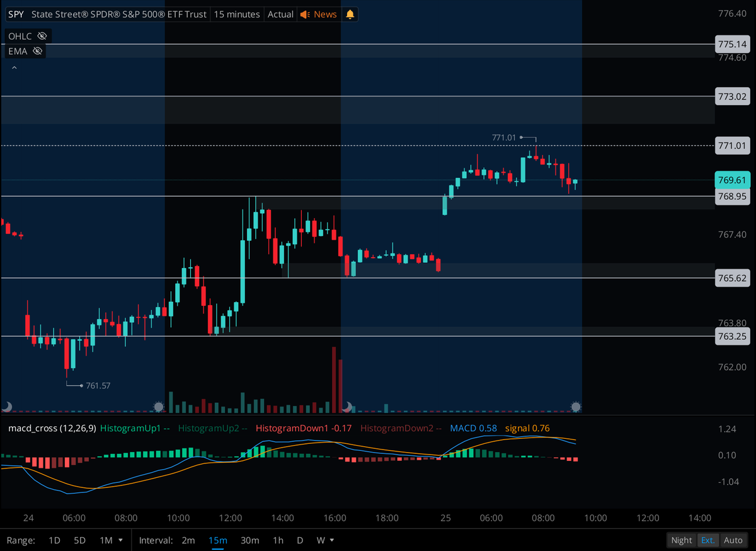Open the 15 minutes interval label

(237, 14)
